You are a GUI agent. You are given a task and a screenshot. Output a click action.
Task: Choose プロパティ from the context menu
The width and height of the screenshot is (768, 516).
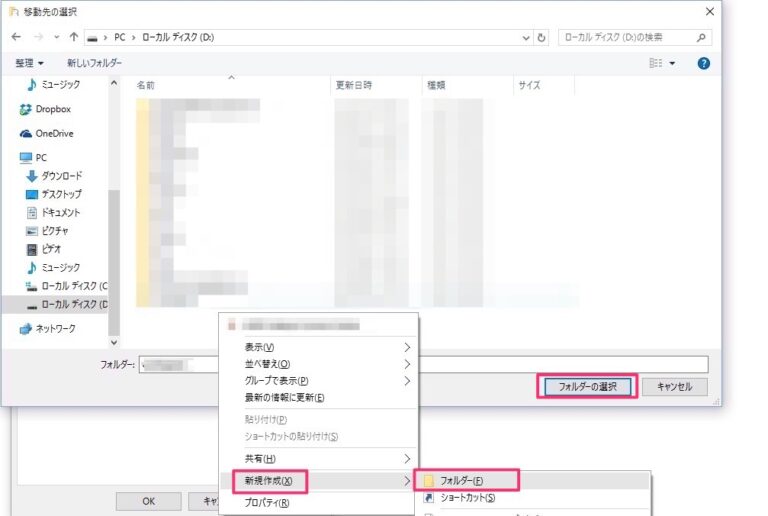267,503
